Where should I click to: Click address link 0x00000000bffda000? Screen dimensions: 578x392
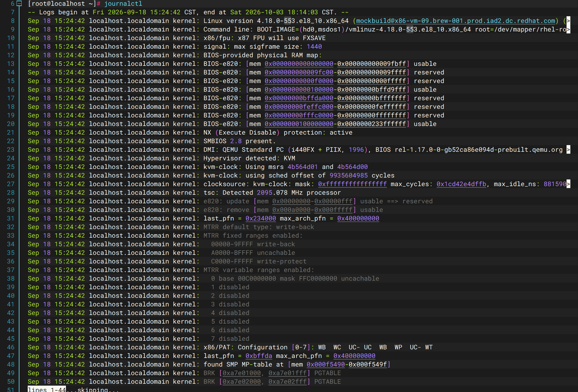299,98
